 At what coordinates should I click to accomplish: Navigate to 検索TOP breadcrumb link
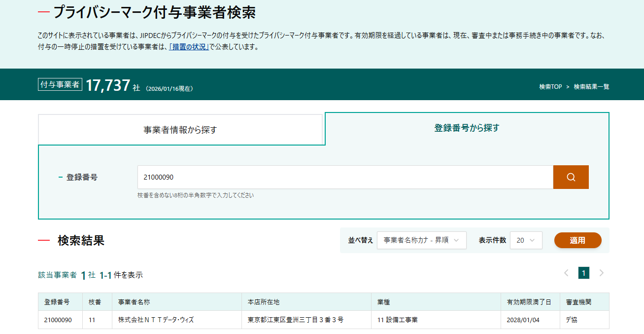[550, 87]
